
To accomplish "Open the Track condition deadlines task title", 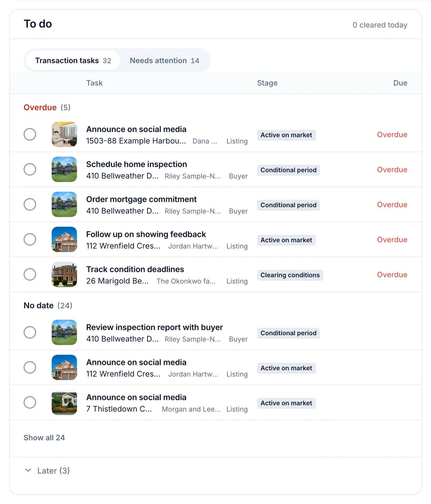I will coord(135,269).
